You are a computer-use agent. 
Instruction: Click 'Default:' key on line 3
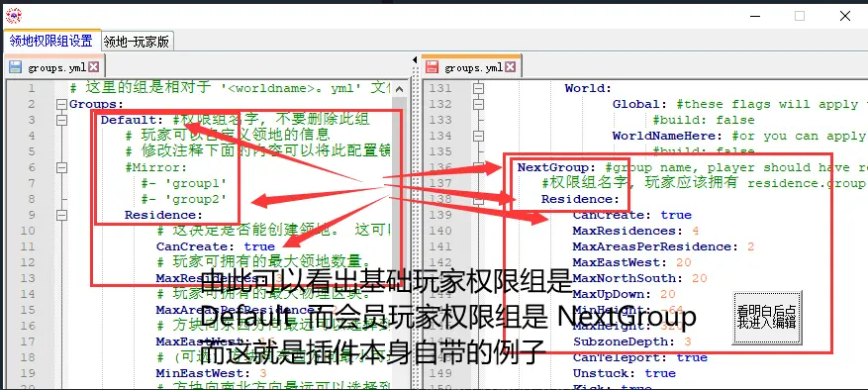point(133,120)
